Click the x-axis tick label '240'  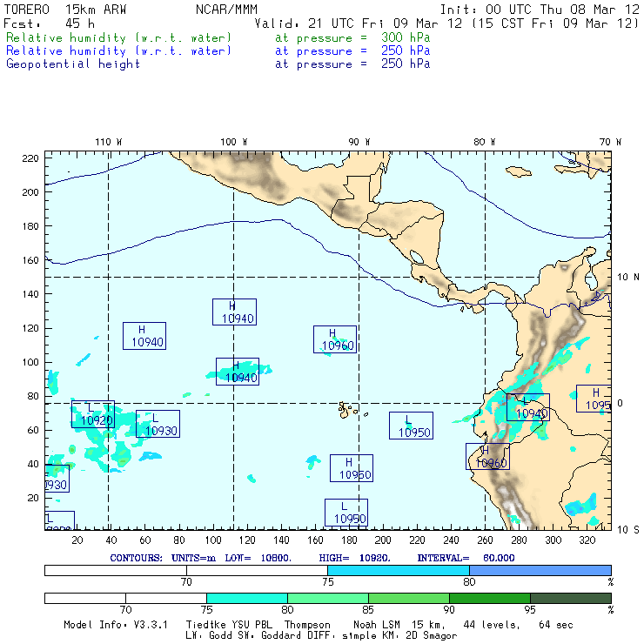[x=451, y=540]
